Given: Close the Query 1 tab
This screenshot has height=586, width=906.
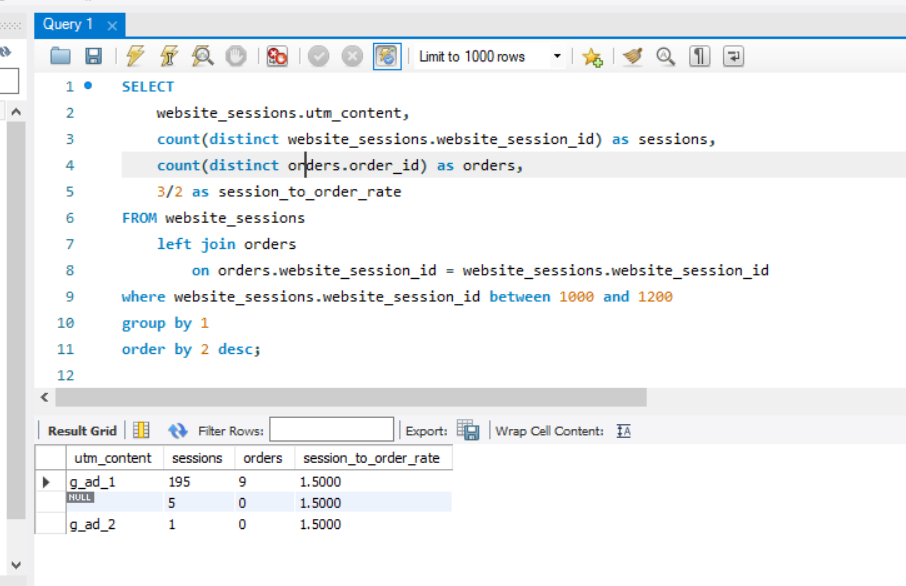Looking at the screenshot, I should pos(112,25).
